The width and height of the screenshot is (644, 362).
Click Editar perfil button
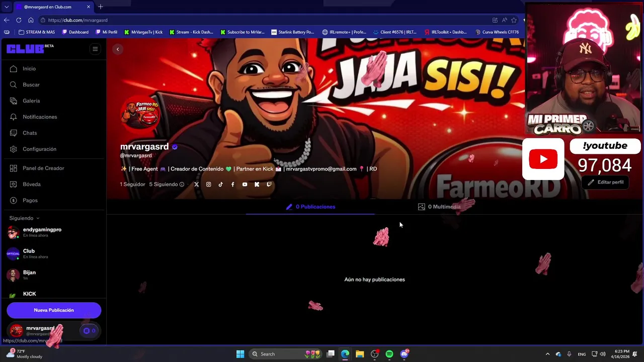[606, 182]
